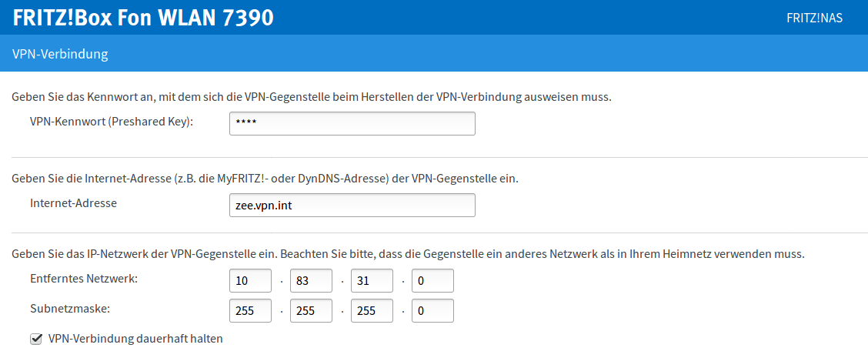This screenshot has width=868, height=358.
Task: Click the MyFRITZ!/DynDNS address instruction text
Action: click(x=265, y=179)
